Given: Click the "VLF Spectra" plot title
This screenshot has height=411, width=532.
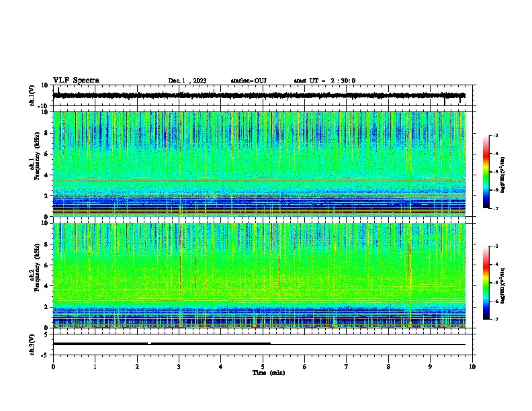Looking at the screenshot, I should 76,81.
